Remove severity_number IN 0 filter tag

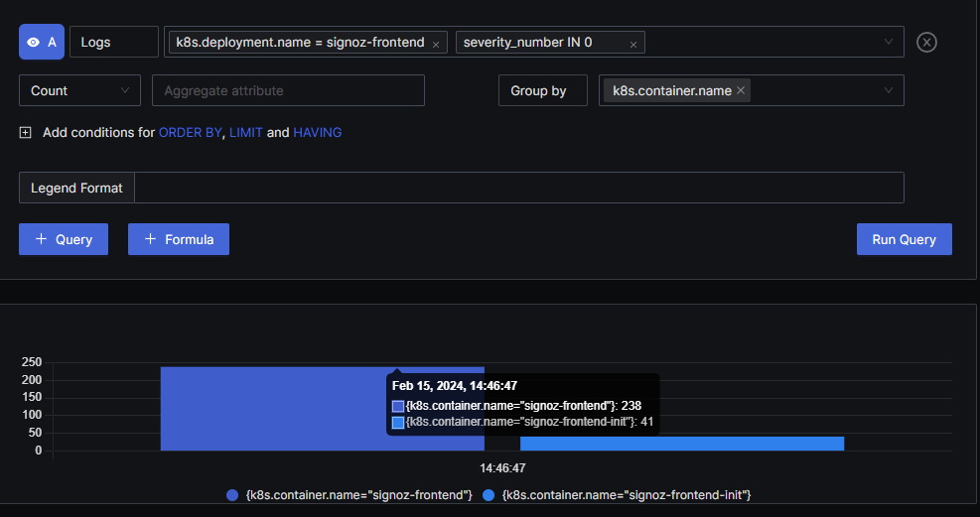(x=633, y=45)
